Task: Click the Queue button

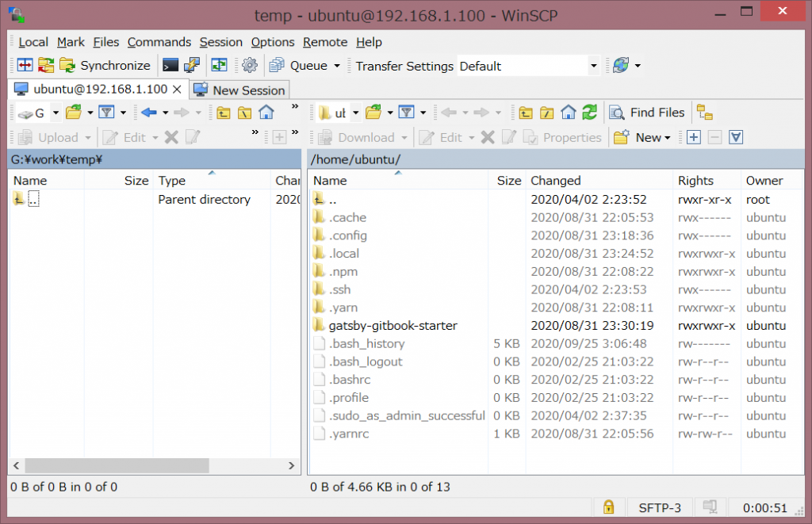Action: [x=299, y=65]
